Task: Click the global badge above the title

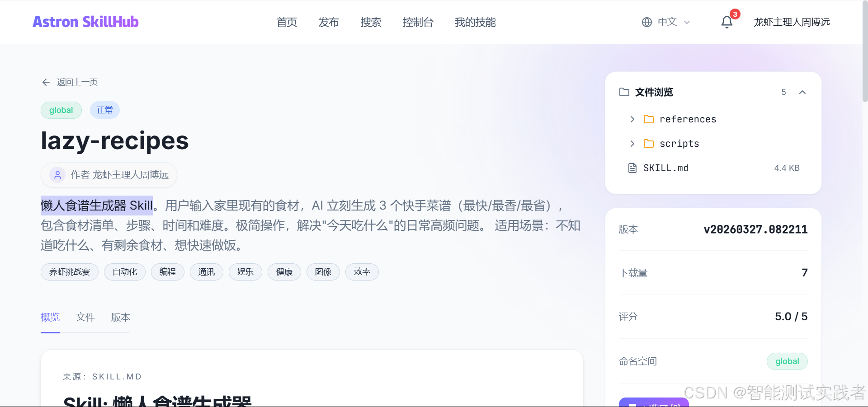Action: [61, 110]
